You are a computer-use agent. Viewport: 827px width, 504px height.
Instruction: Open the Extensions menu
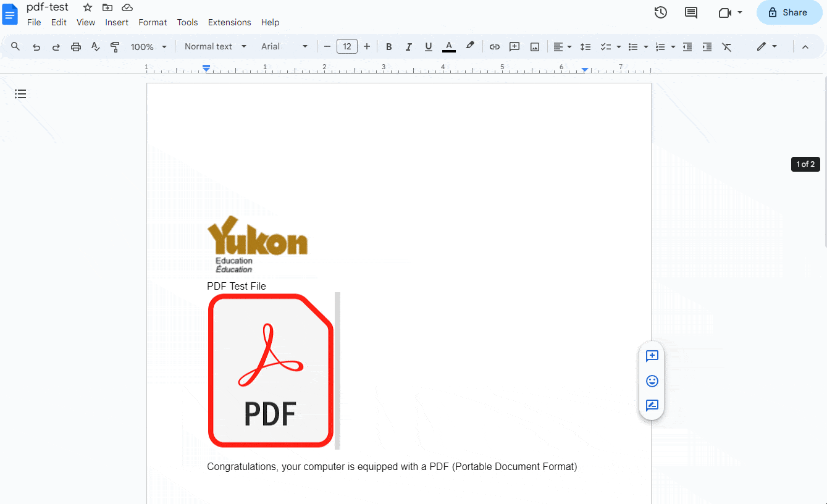(230, 22)
